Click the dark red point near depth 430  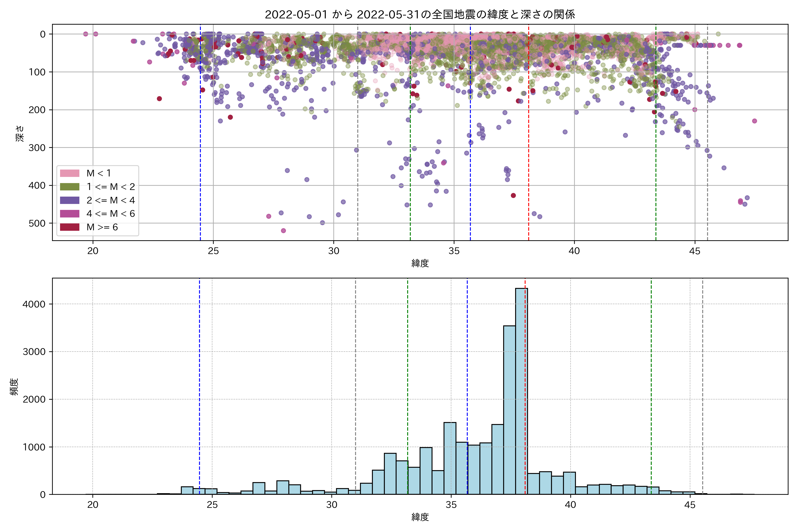[513, 196]
